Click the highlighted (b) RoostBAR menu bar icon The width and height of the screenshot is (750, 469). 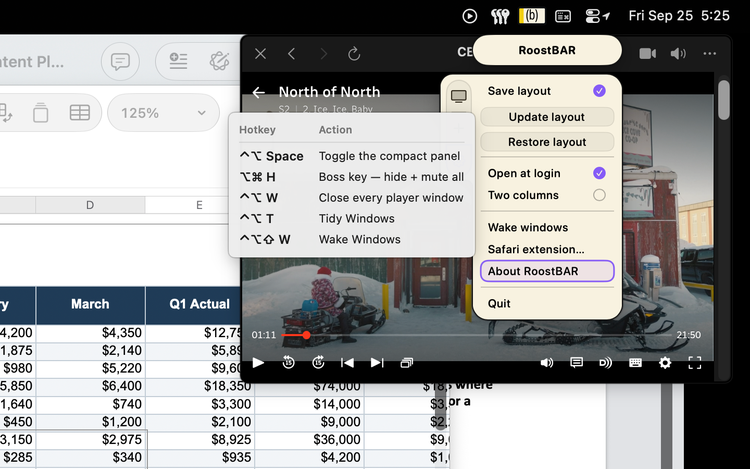coord(531,16)
